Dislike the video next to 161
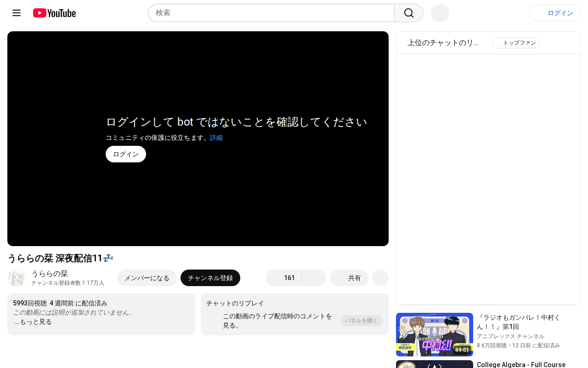The image size is (588, 368). click(314, 278)
